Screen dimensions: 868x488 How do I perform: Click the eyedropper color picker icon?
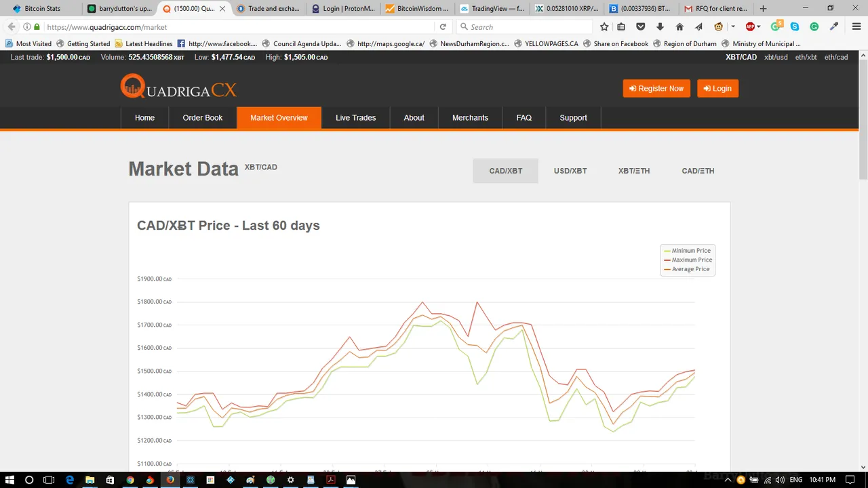pos(835,27)
